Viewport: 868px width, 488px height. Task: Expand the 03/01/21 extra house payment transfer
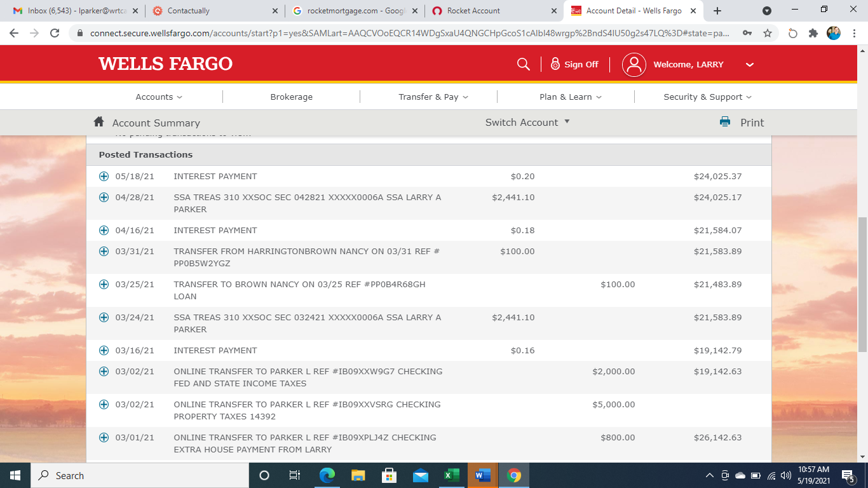104,437
